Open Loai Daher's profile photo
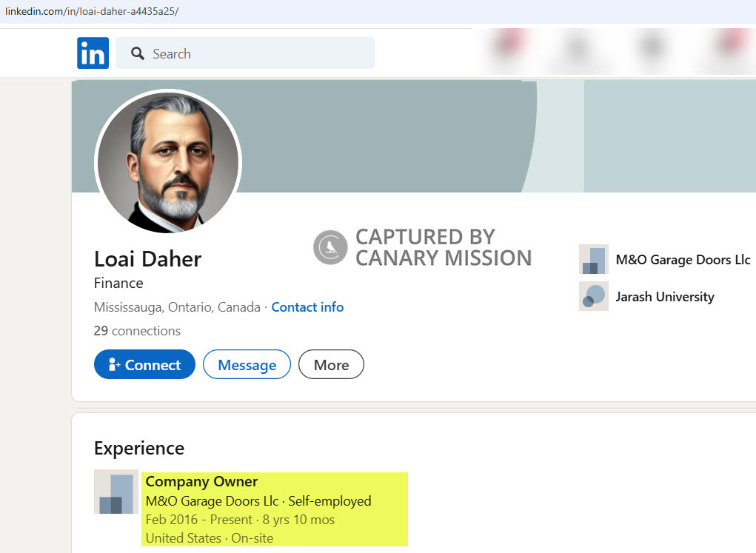Image resolution: width=756 pixels, height=553 pixels. (x=168, y=161)
